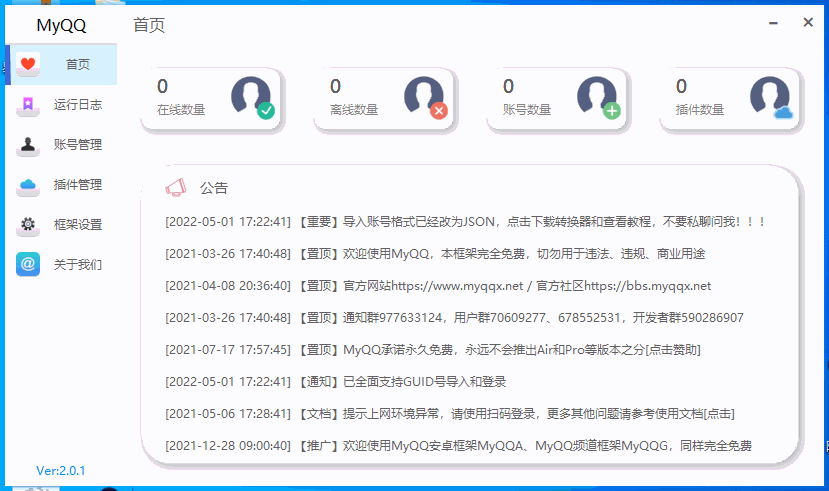829x491 pixels.
Task: Open the official website myqqx.net announcement
Action: point(438,286)
